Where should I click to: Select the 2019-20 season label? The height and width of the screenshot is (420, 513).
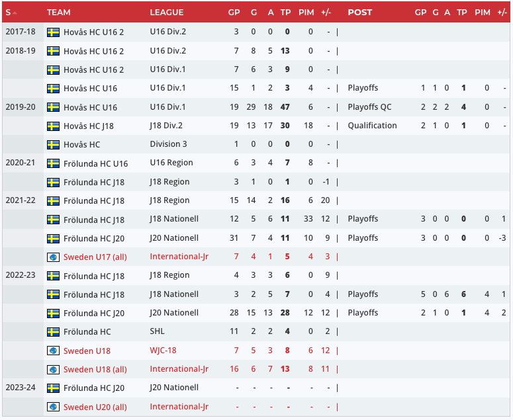[20, 107]
